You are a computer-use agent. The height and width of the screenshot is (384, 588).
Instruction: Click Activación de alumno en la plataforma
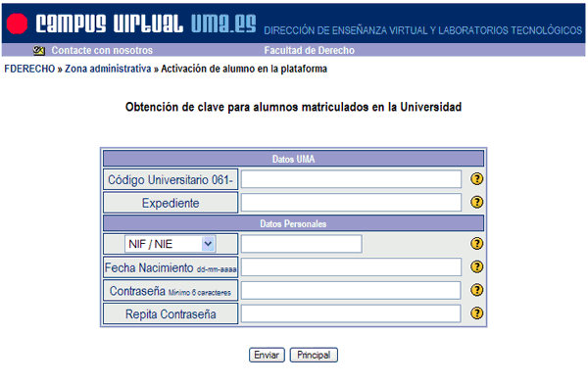point(244,69)
